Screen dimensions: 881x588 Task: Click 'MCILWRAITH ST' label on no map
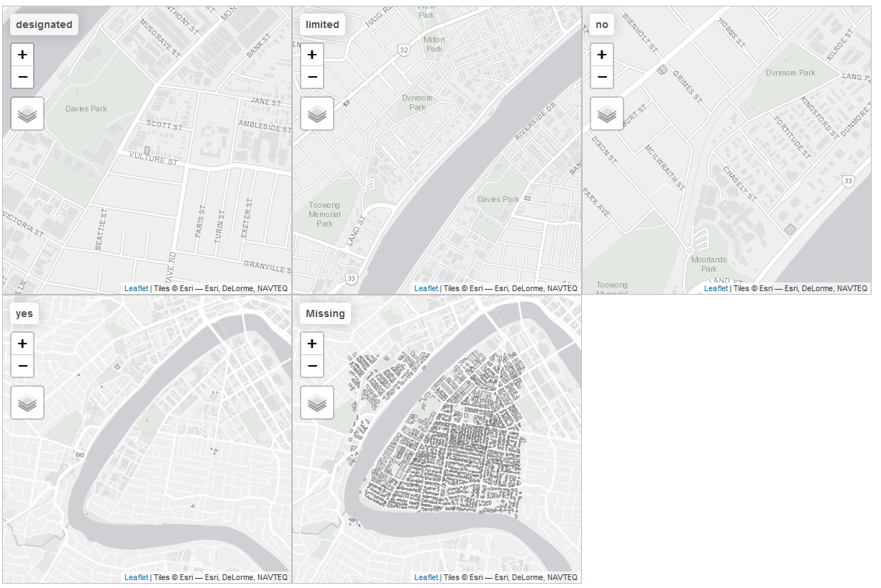coord(665,167)
